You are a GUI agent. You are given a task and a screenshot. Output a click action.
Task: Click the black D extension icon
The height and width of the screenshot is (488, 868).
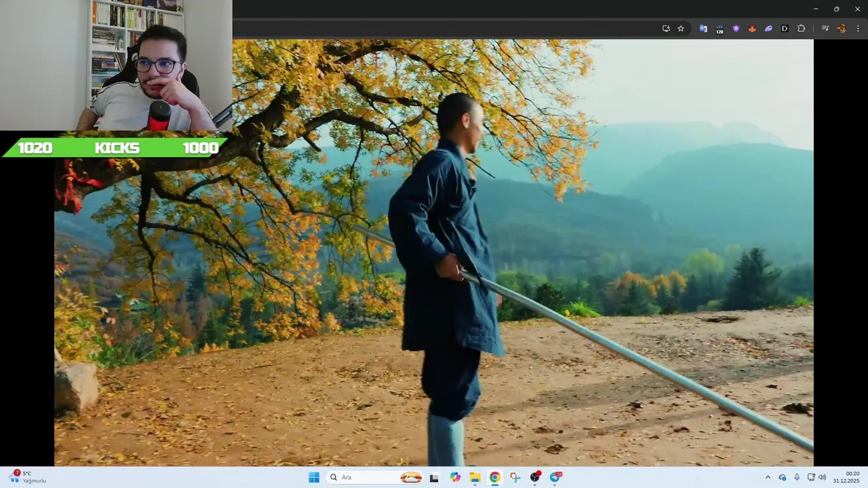click(785, 28)
